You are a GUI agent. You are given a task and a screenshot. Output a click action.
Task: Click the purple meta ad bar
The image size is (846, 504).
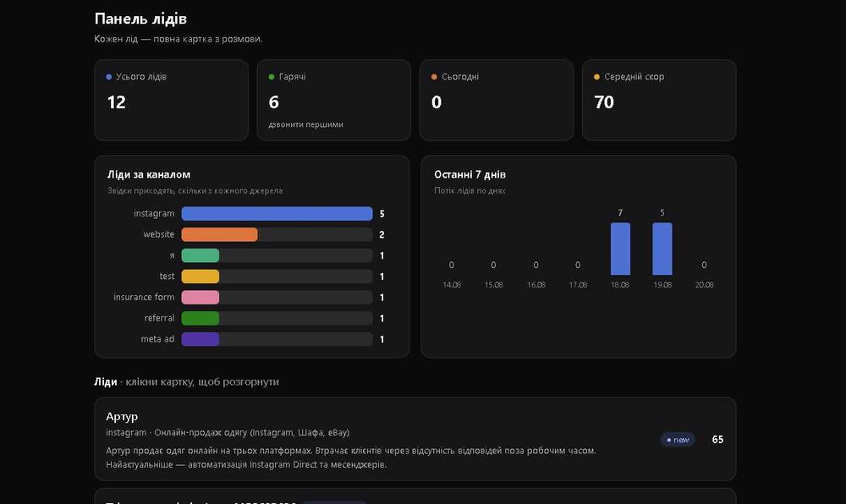pos(201,339)
